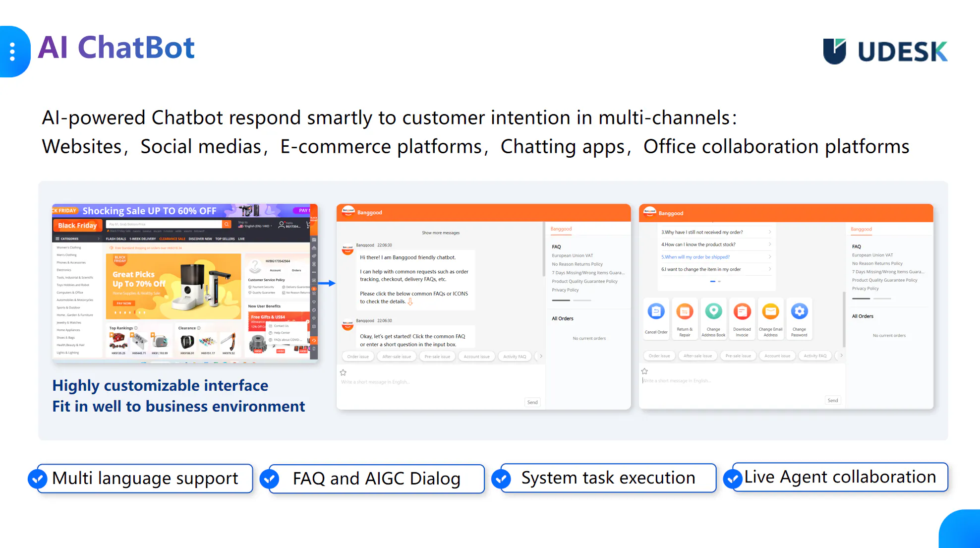Click Show more messages
This screenshot has width=980, height=548.
tap(441, 233)
